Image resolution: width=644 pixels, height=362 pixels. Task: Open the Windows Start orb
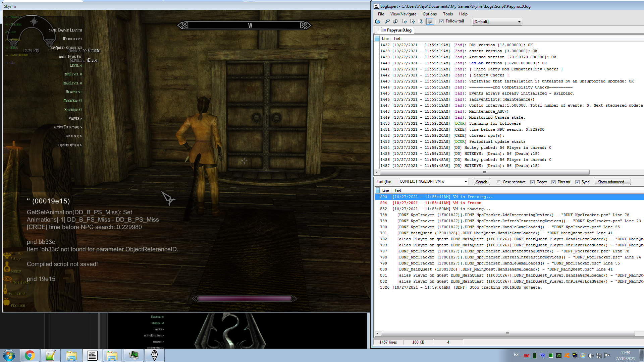(9, 355)
